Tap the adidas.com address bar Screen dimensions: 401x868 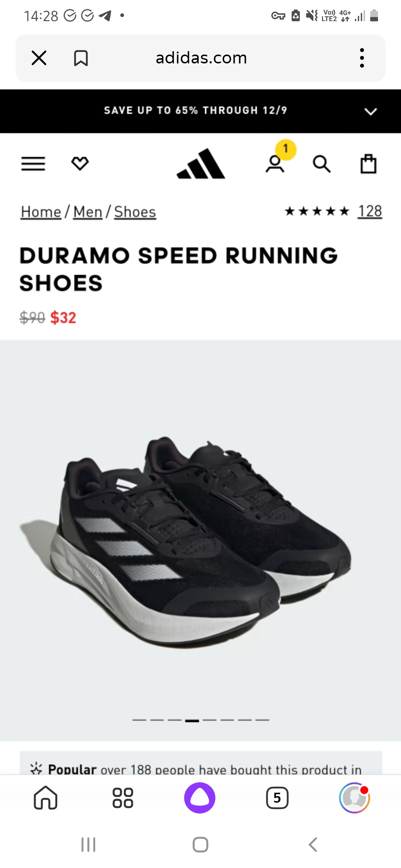(201, 58)
